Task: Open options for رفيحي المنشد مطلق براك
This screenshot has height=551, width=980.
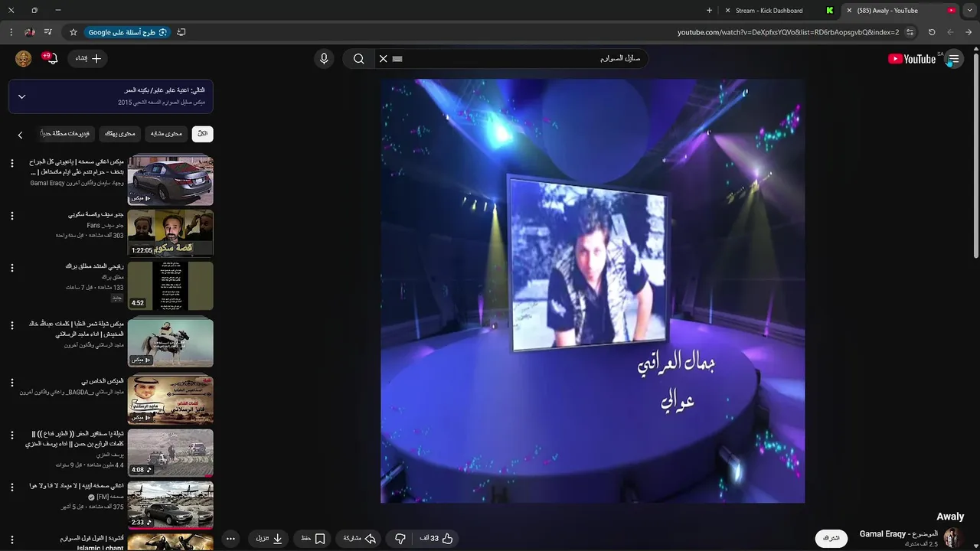Action: [x=11, y=268]
